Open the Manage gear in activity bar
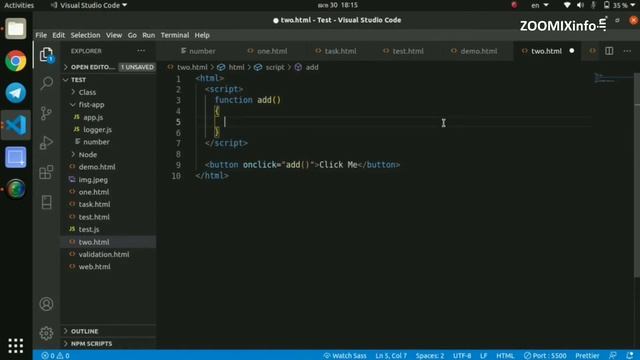The image size is (640, 360). tap(47, 333)
